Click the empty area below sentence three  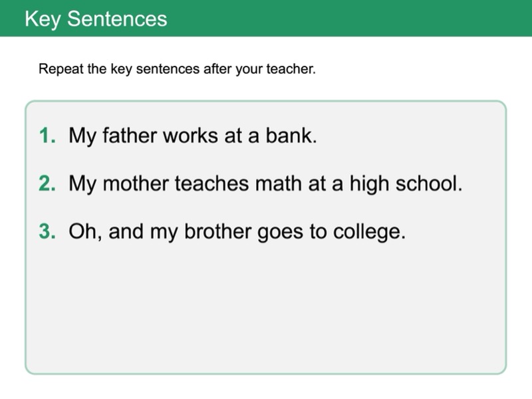point(265,306)
